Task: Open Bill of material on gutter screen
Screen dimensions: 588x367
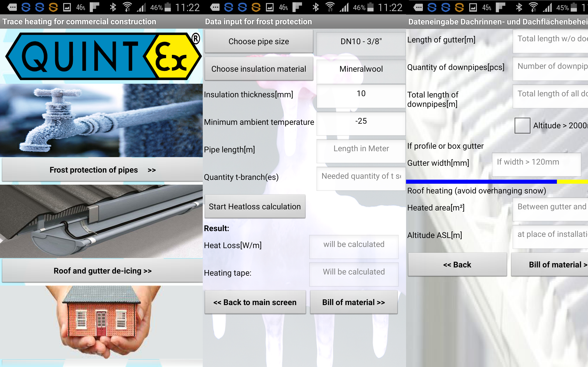Action: [x=549, y=264]
